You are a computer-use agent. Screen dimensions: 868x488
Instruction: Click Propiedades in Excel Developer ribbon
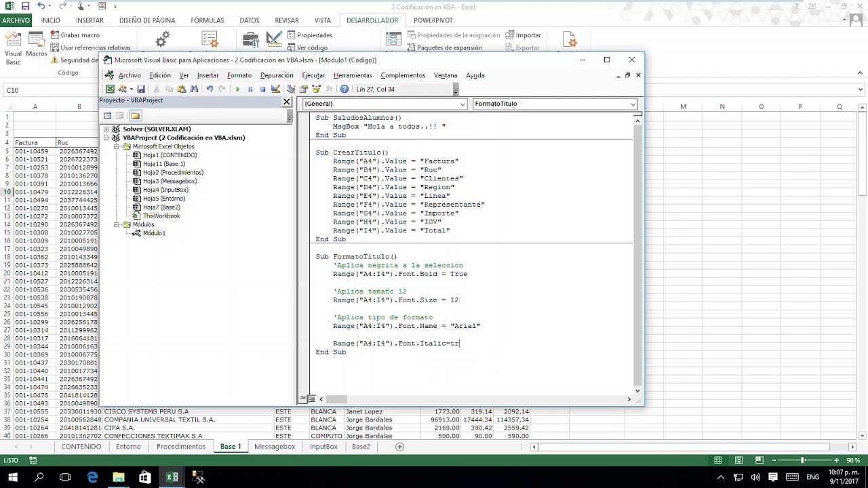310,35
